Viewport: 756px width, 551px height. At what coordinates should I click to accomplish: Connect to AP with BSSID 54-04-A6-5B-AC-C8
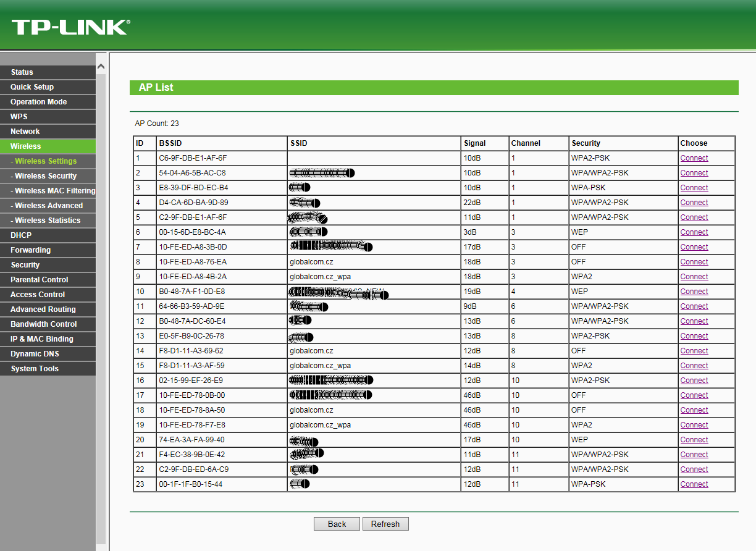[x=694, y=173]
